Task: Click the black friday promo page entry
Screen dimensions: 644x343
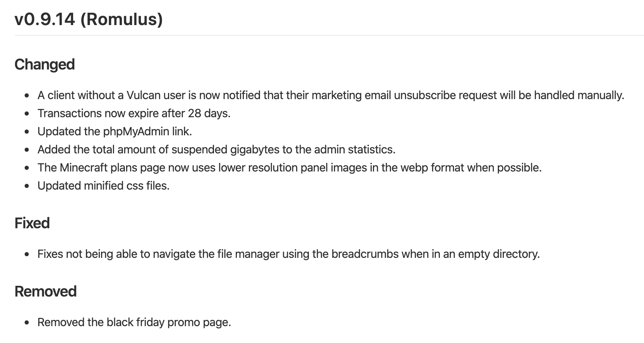Action: [x=134, y=322]
